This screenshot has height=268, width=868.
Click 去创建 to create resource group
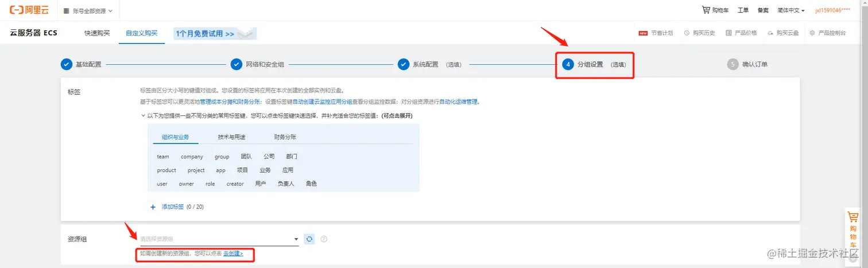pyautogui.click(x=233, y=253)
